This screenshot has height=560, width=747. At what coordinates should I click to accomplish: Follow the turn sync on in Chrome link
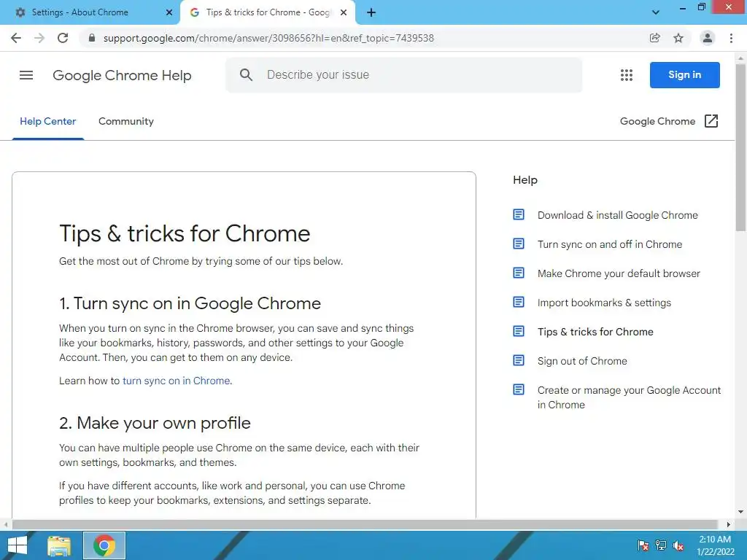click(x=177, y=381)
